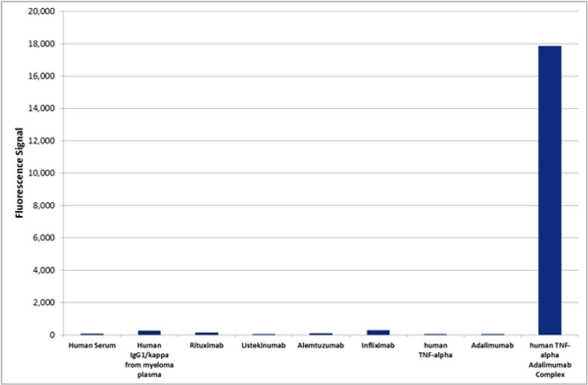Select the Ustekinumab category label

tap(264, 345)
